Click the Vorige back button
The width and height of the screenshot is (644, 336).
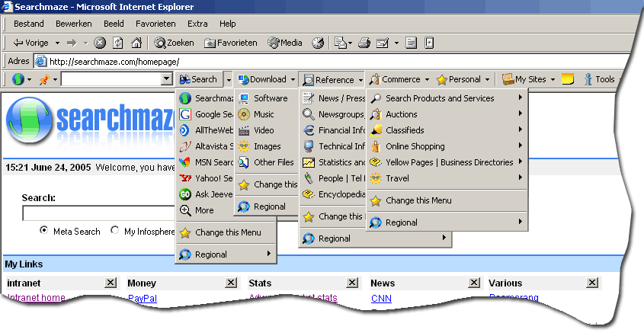pyautogui.click(x=30, y=43)
